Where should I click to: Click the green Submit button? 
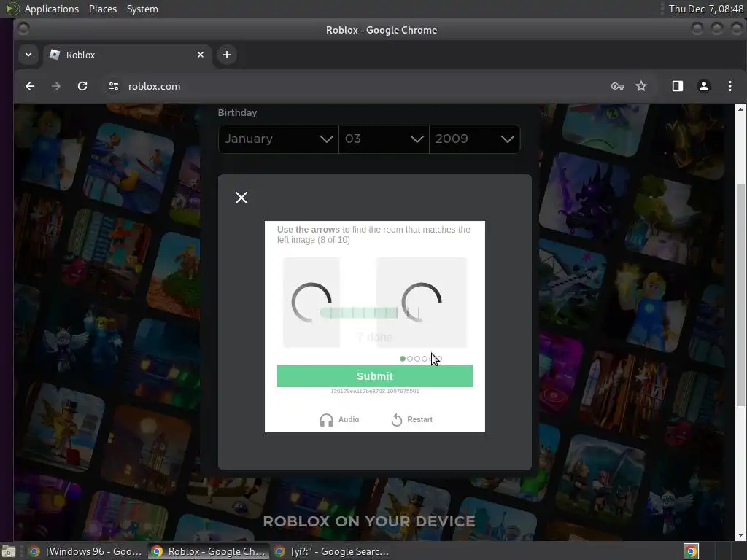coord(375,376)
